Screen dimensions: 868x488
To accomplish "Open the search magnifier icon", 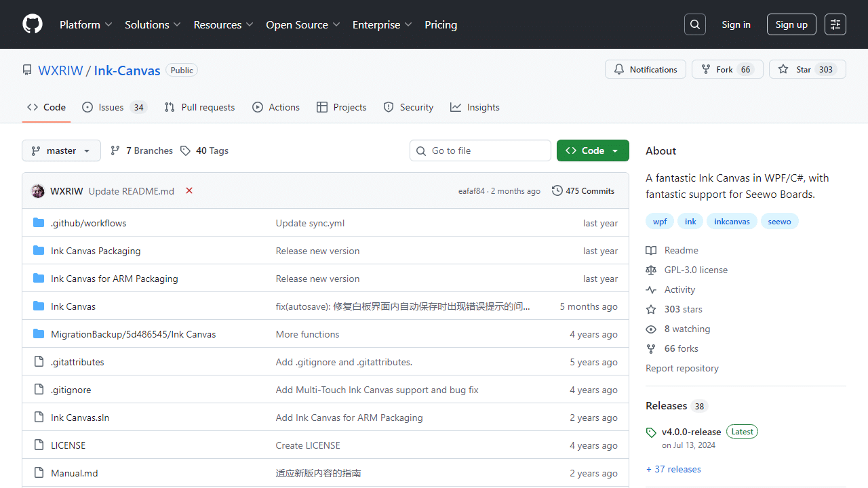I will pos(695,24).
